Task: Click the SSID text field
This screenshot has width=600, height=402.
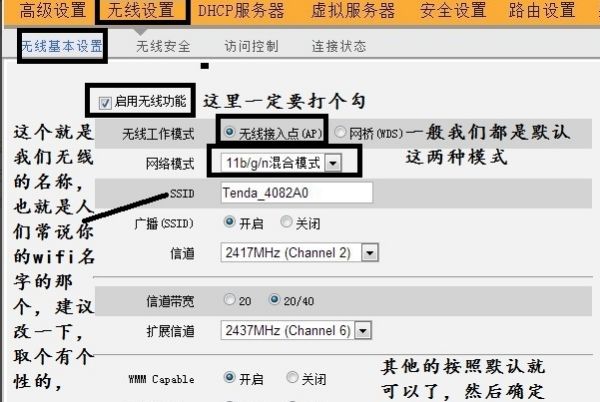Action: [x=297, y=192]
